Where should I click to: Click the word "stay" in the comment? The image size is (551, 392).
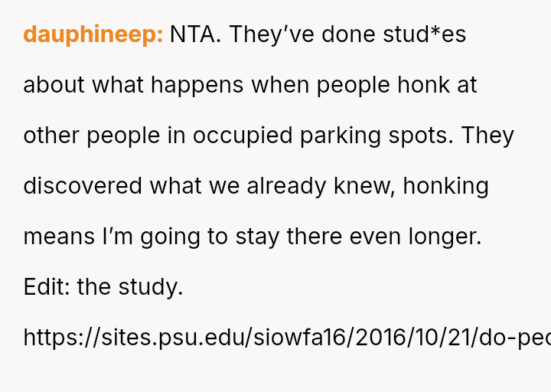258,237
